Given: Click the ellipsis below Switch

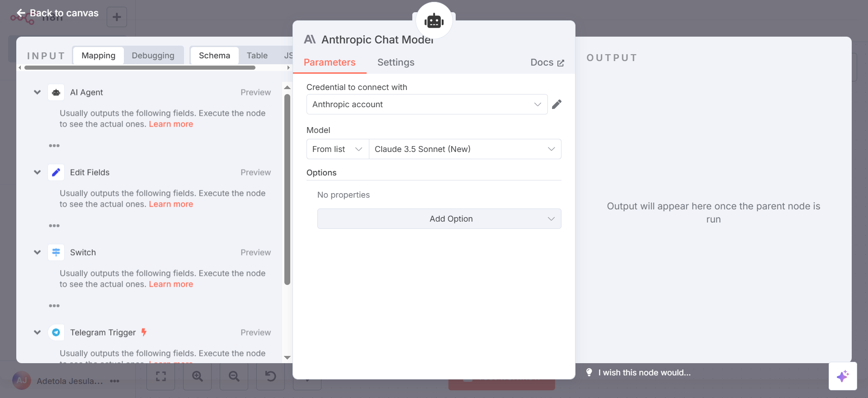Looking at the screenshot, I should 54,306.
